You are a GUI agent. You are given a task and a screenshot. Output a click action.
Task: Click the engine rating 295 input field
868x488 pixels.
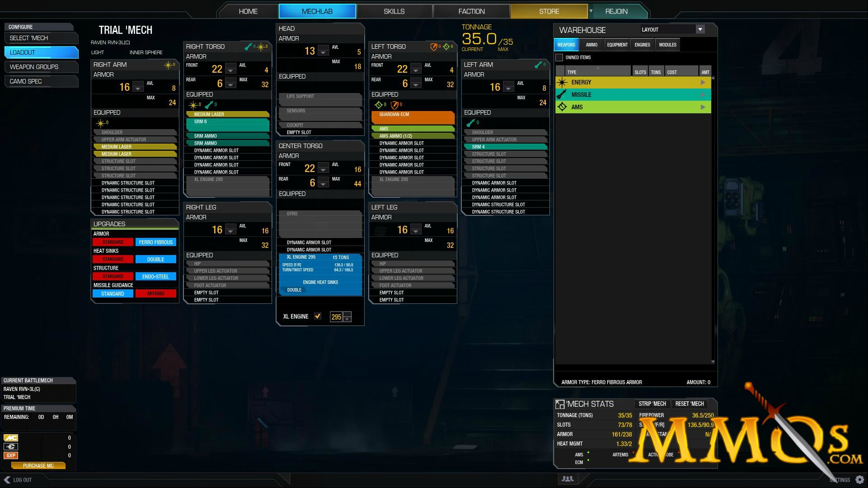(x=336, y=317)
